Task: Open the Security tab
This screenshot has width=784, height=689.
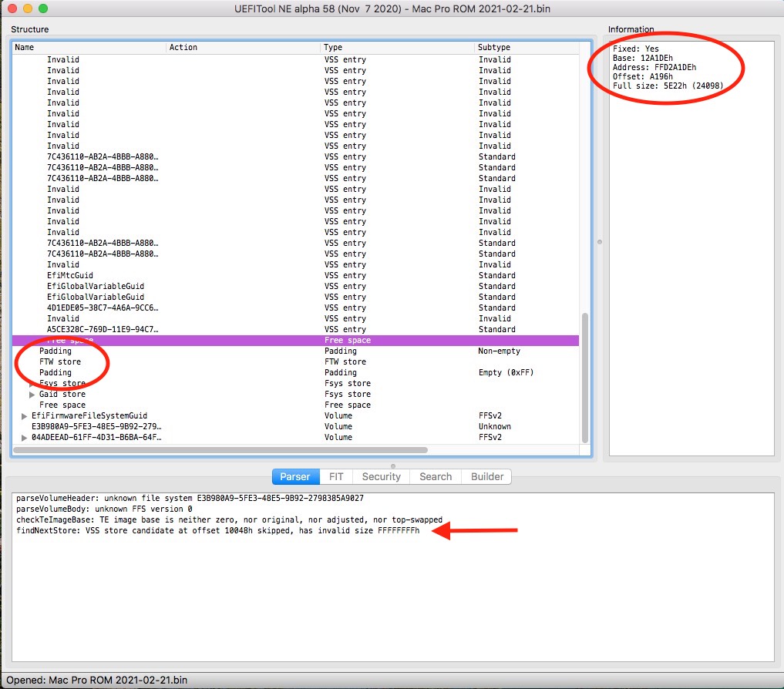Action: 381,476
